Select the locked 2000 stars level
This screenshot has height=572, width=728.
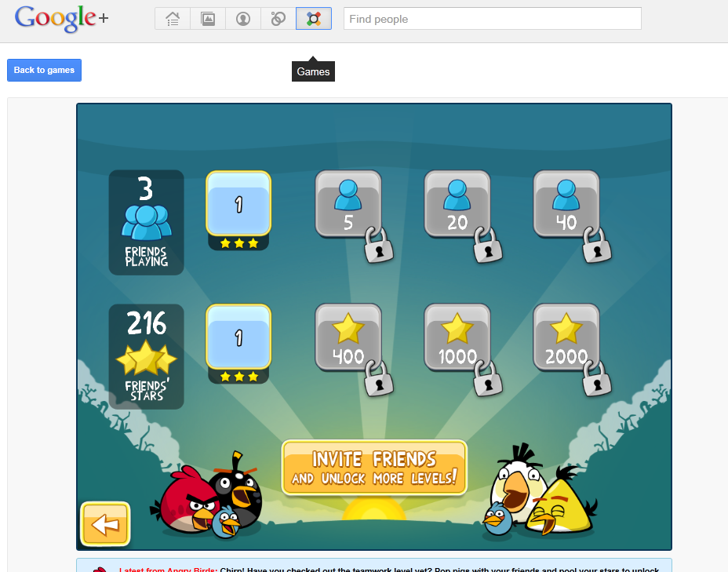coord(566,337)
